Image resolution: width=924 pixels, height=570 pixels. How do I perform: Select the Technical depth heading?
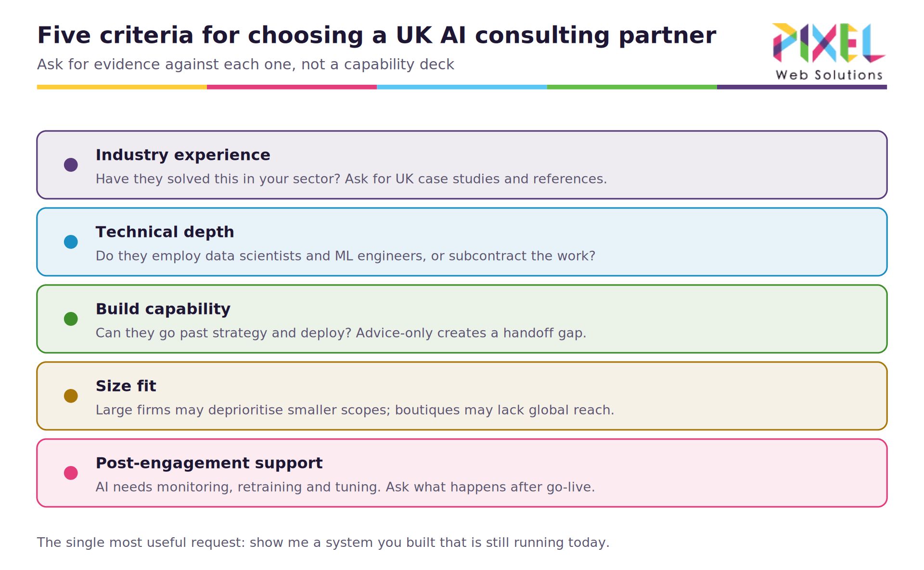coord(165,232)
